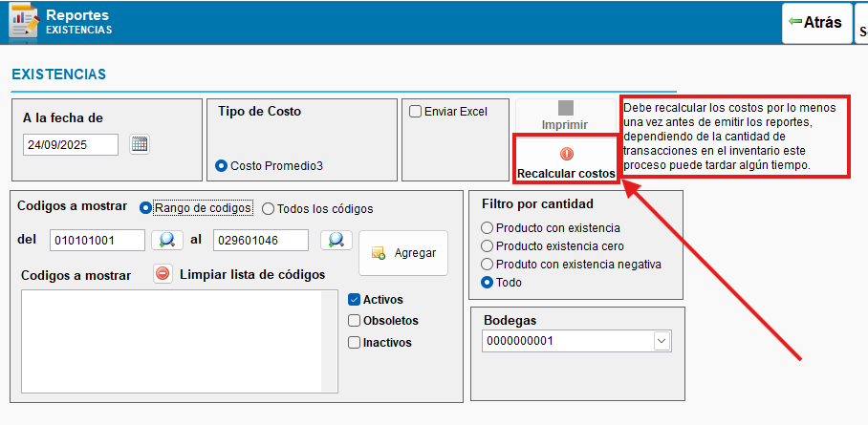This screenshot has height=425, width=868.
Task: Click the A la fecha de label
Action: pyautogui.click(x=63, y=117)
